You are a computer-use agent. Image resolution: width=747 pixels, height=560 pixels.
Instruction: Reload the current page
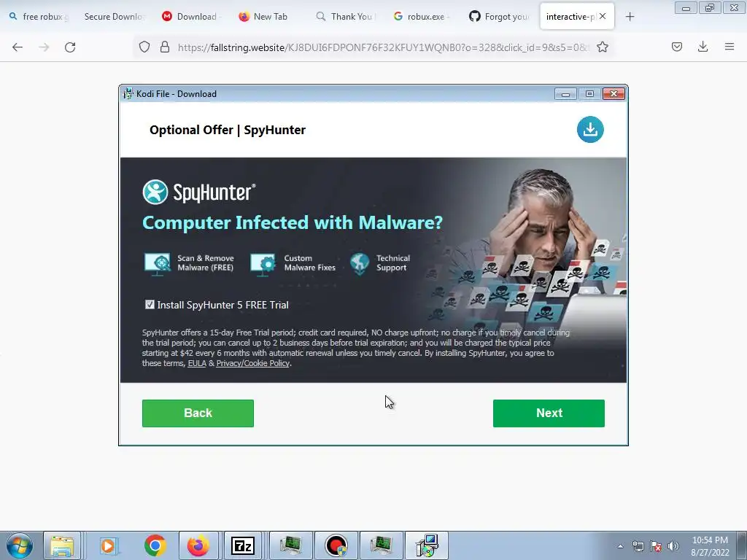click(x=70, y=47)
